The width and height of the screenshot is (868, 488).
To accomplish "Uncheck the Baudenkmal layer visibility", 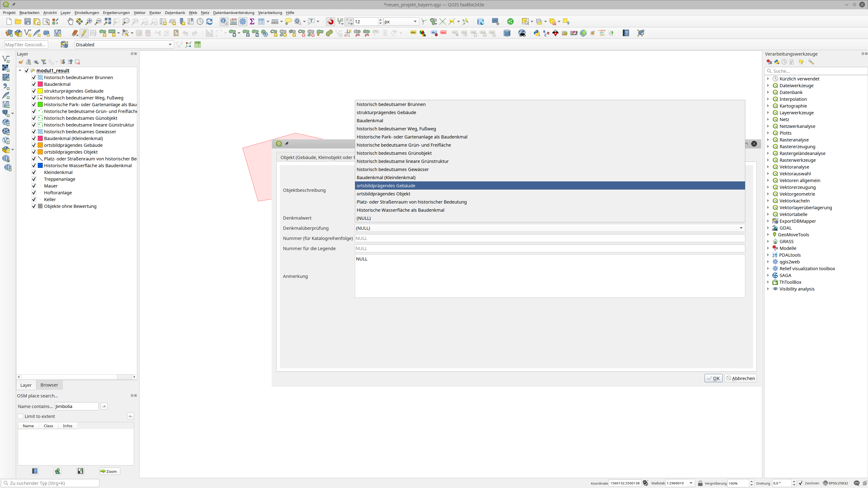I will 34,84.
